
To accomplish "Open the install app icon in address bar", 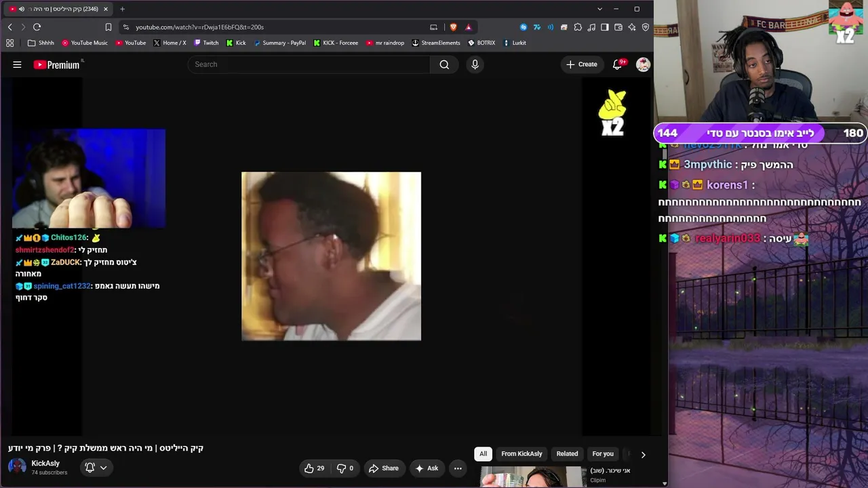I will pyautogui.click(x=434, y=27).
